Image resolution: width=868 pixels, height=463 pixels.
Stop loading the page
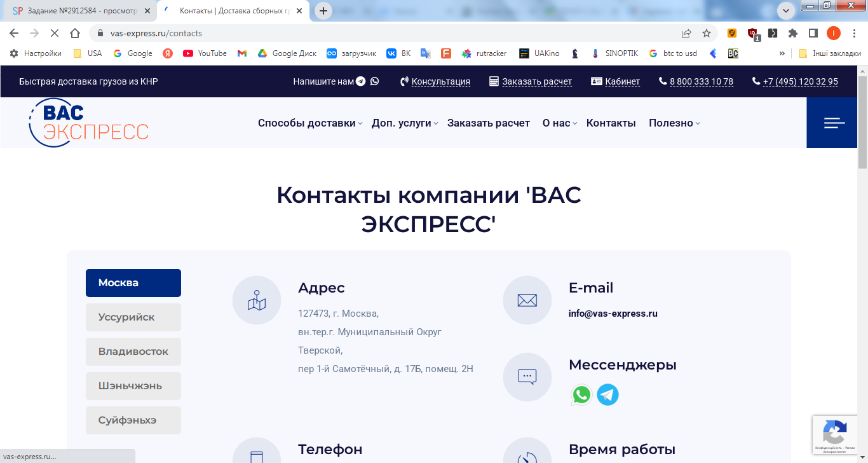55,33
